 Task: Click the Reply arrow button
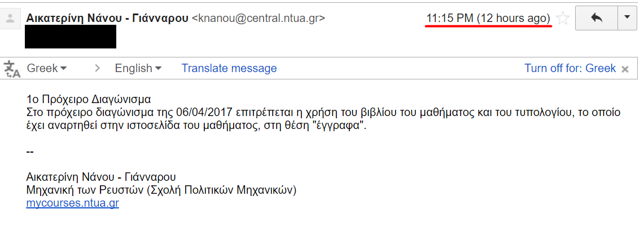tap(596, 17)
